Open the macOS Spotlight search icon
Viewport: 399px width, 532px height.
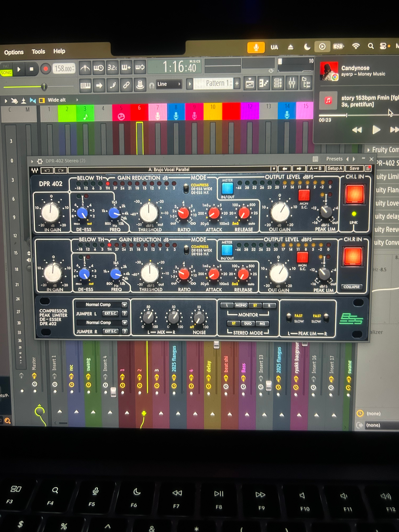pyautogui.click(x=371, y=46)
